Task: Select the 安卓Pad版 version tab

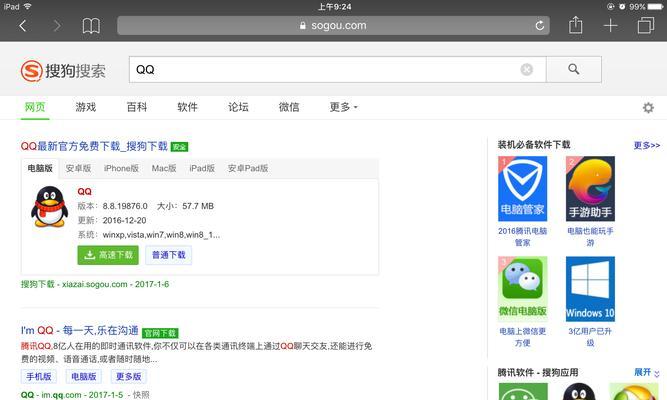Action: coord(248,169)
